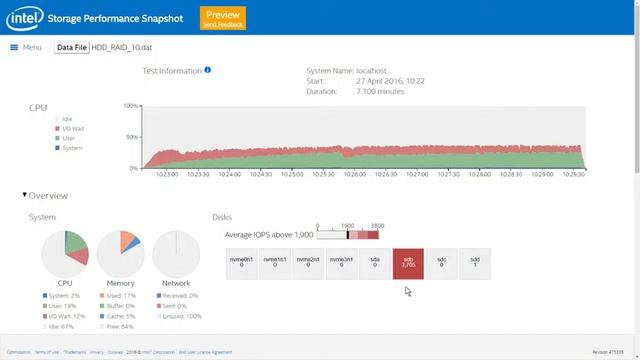Click the 27 April 2016, 10:22 start value
Viewport: 640px width, 360px height.
click(390, 81)
